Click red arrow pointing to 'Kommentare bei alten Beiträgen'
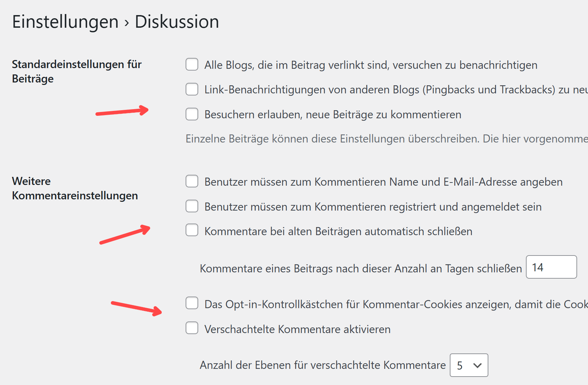The image size is (588, 385). click(125, 234)
